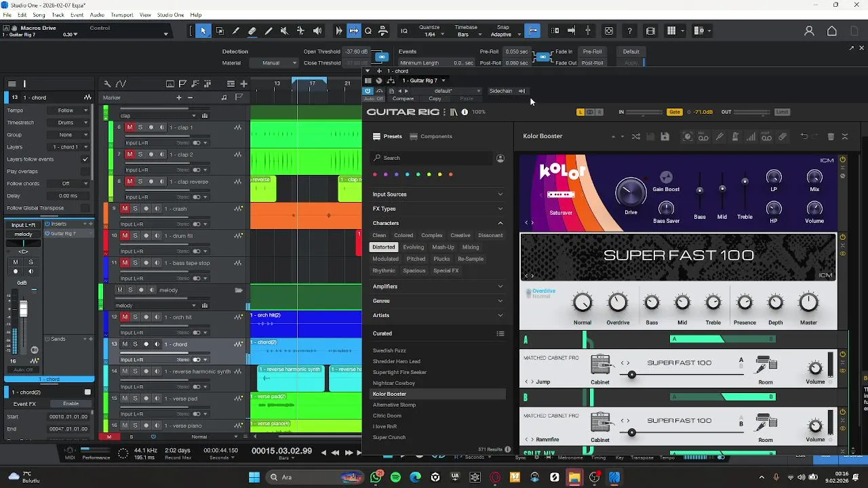The image size is (868, 488).
Task: Select the Distorted character tag
Action: point(383,247)
